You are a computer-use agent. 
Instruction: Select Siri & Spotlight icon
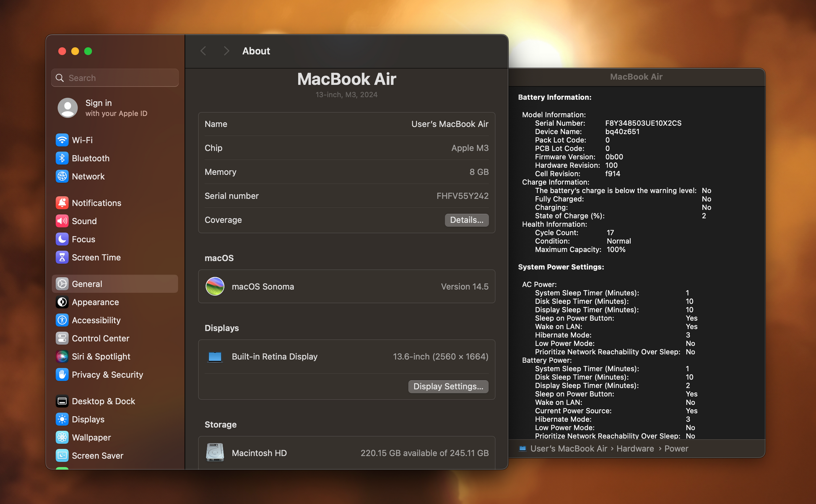pyautogui.click(x=62, y=356)
